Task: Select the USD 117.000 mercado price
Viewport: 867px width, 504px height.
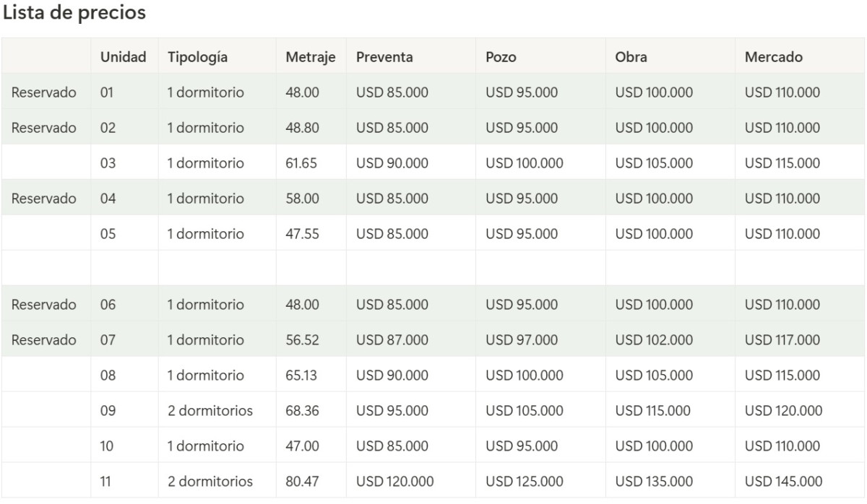Action: (x=782, y=340)
